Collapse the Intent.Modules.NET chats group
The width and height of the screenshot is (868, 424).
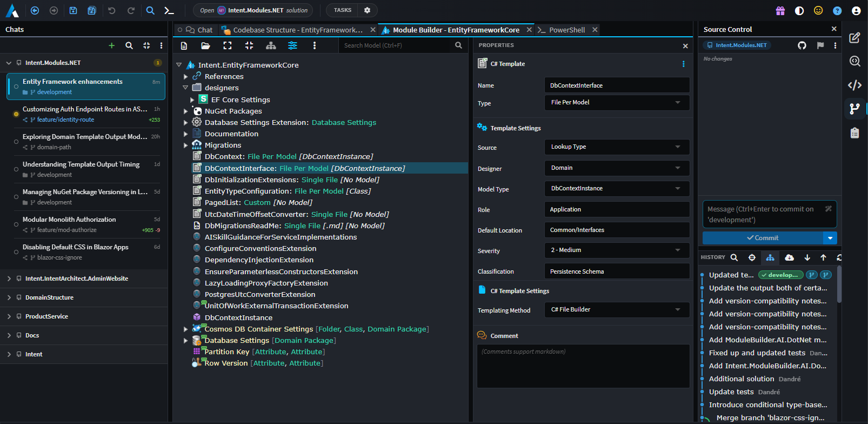[x=9, y=63]
